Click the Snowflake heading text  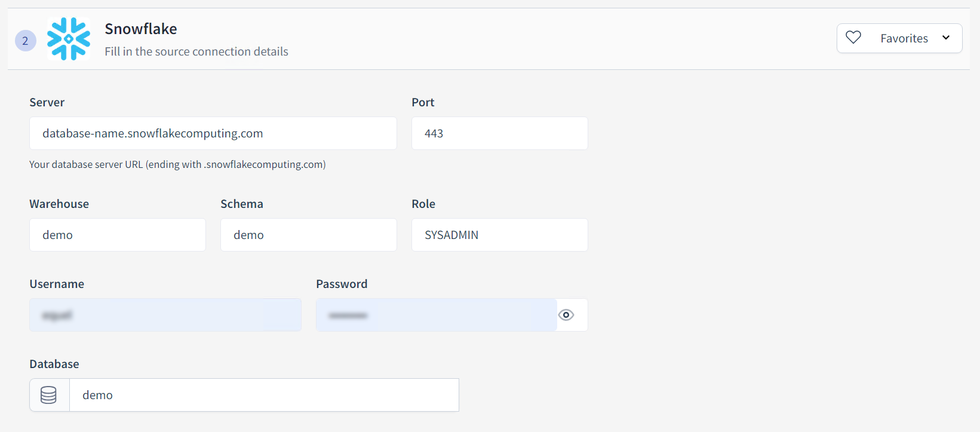coord(141,29)
